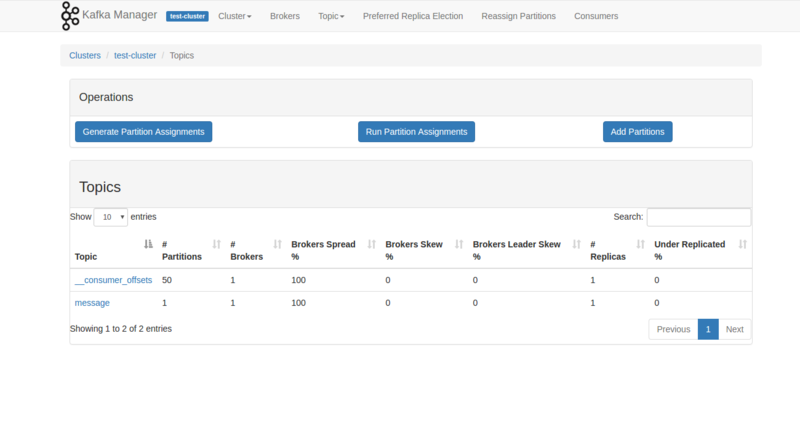Image resolution: width=800 pixels, height=424 pixels.
Task: Click the Kafka Manager logo icon
Action: click(70, 16)
